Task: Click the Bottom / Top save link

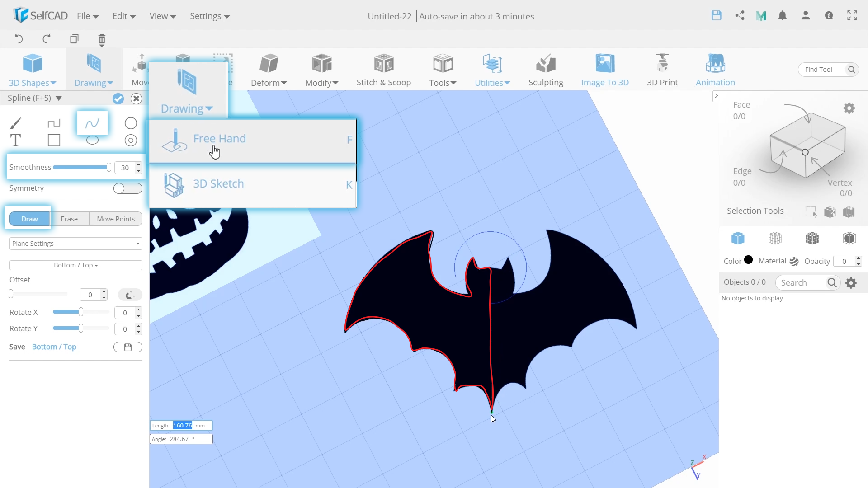Action: click(x=54, y=347)
